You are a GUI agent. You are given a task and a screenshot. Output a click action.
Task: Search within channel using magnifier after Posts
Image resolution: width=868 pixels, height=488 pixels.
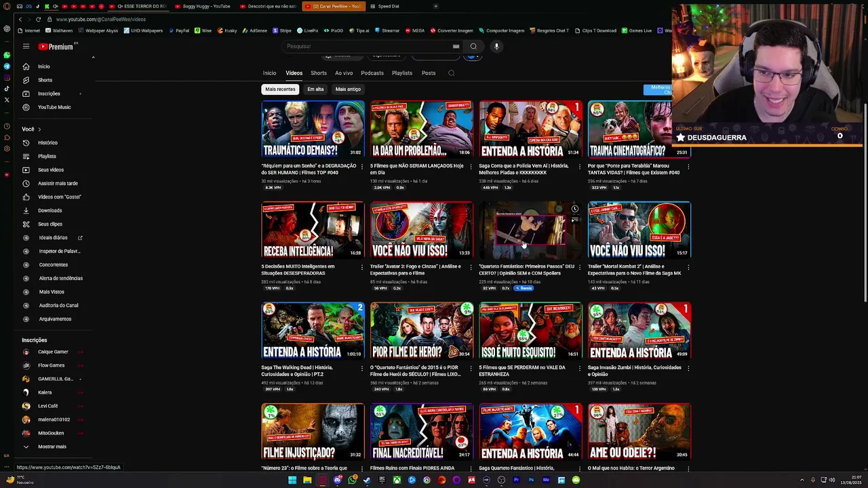coord(451,73)
